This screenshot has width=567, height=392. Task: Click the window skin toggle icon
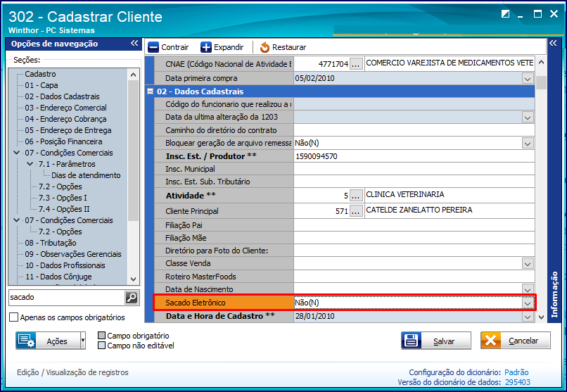tap(506, 14)
